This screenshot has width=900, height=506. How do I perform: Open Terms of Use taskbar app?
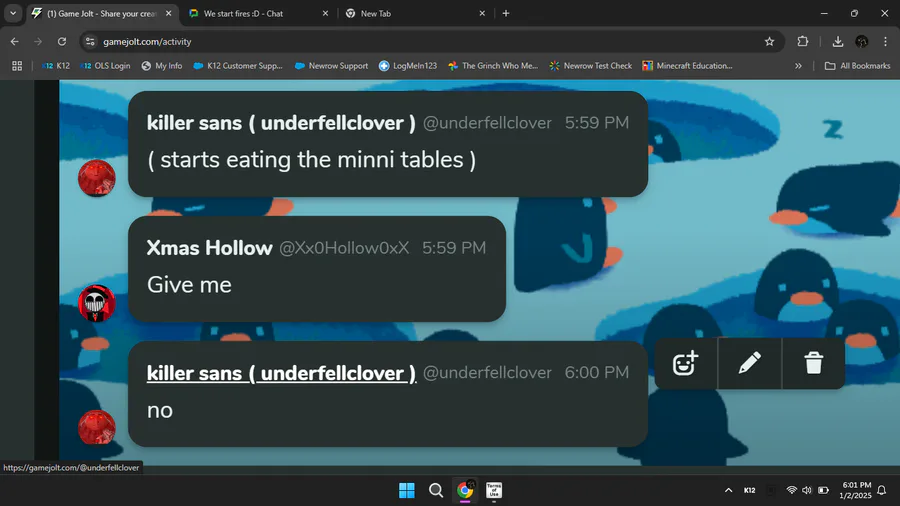(494, 491)
